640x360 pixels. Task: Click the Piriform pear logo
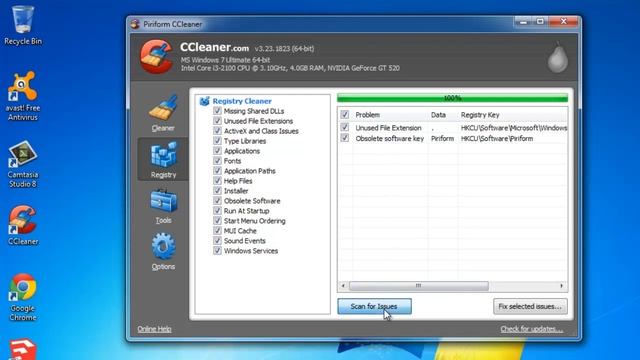pyautogui.click(x=558, y=58)
